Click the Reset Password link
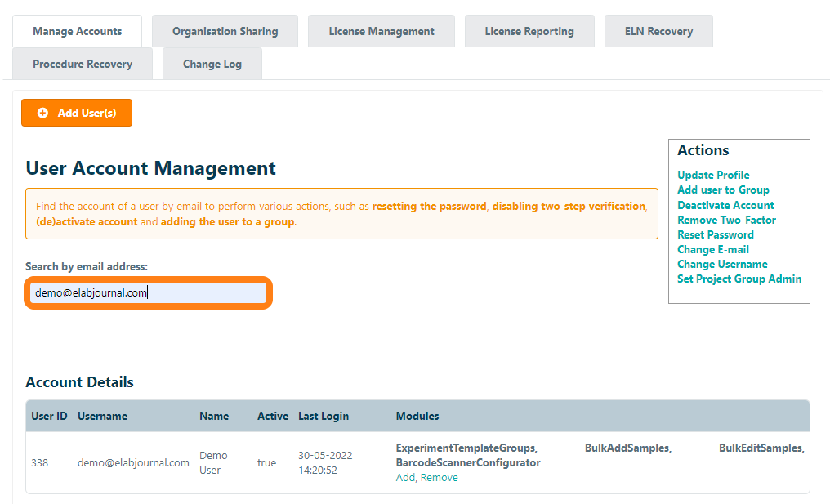This screenshot has width=830, height=504. (715, 234)
